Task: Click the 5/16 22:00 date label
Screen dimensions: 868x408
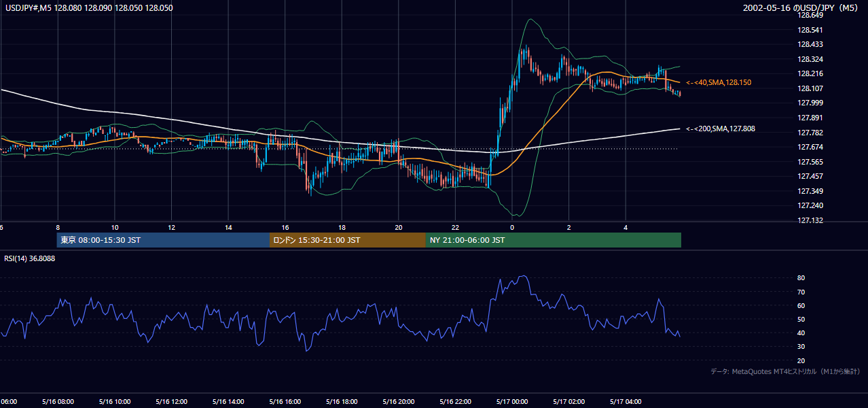Action: pyautogui.click(x=456, y=402)
